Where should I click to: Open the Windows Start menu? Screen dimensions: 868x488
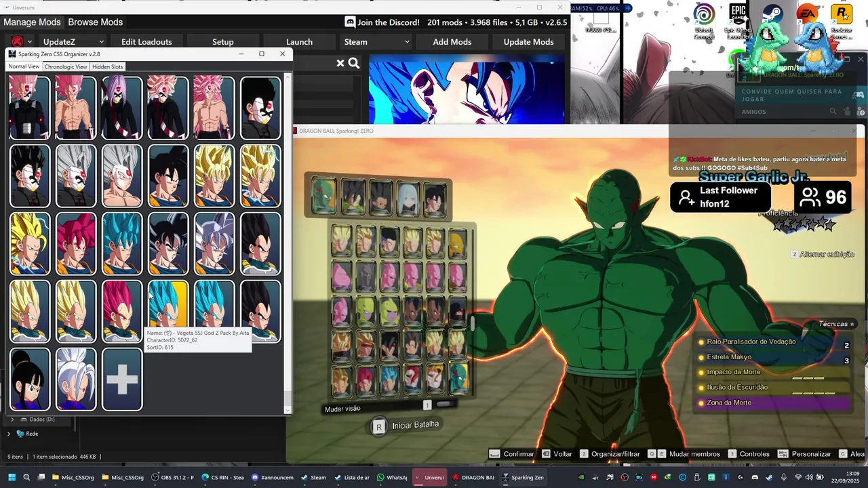point(12,477)
